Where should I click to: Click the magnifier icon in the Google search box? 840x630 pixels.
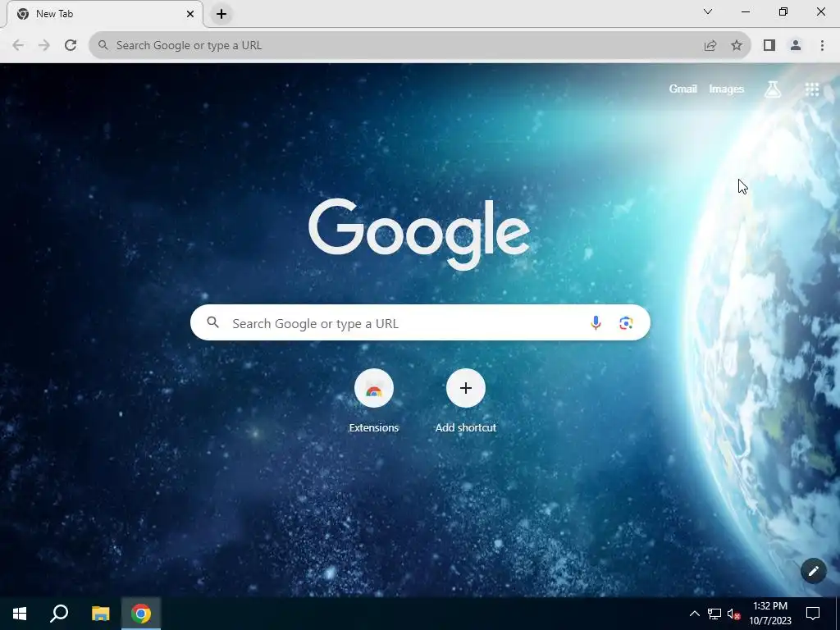pos(213,322)
